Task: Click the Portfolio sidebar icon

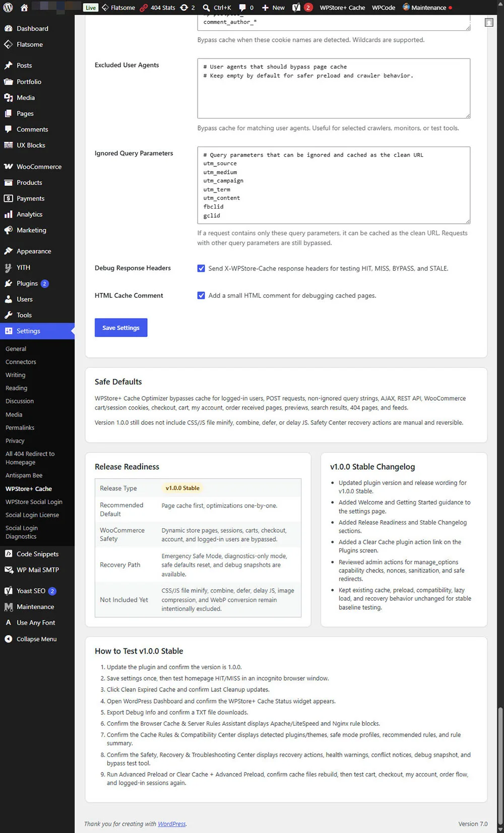Action: coord(8,82)
